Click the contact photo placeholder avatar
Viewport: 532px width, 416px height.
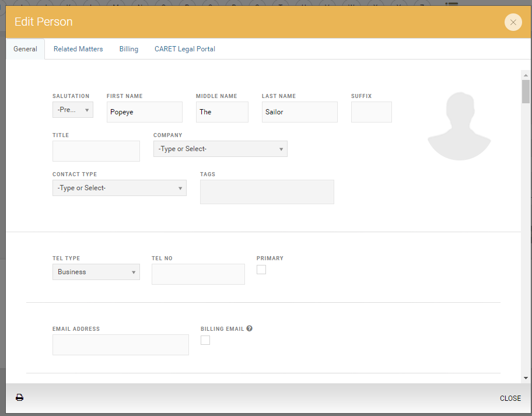(459, 126)
